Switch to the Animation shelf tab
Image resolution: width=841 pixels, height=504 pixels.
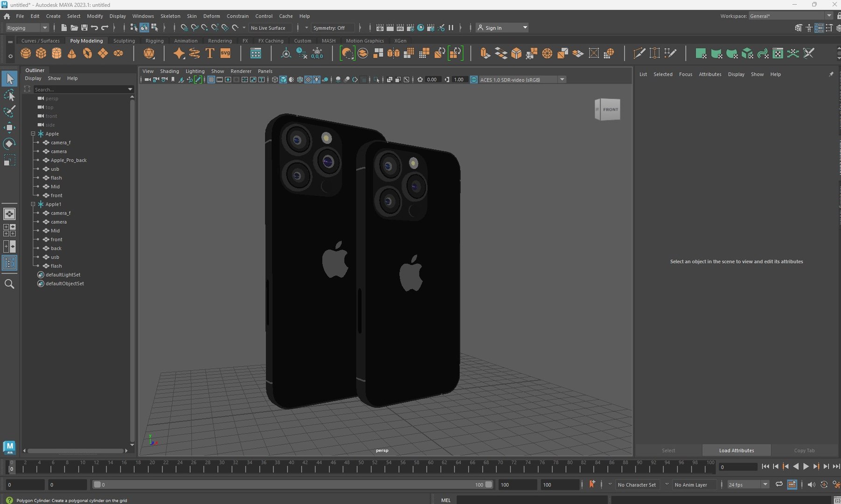coord(186,41)
